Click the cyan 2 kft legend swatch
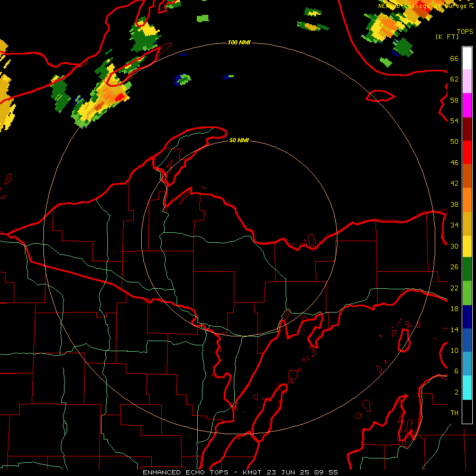476x476 pixels. (x=467, y=388)
